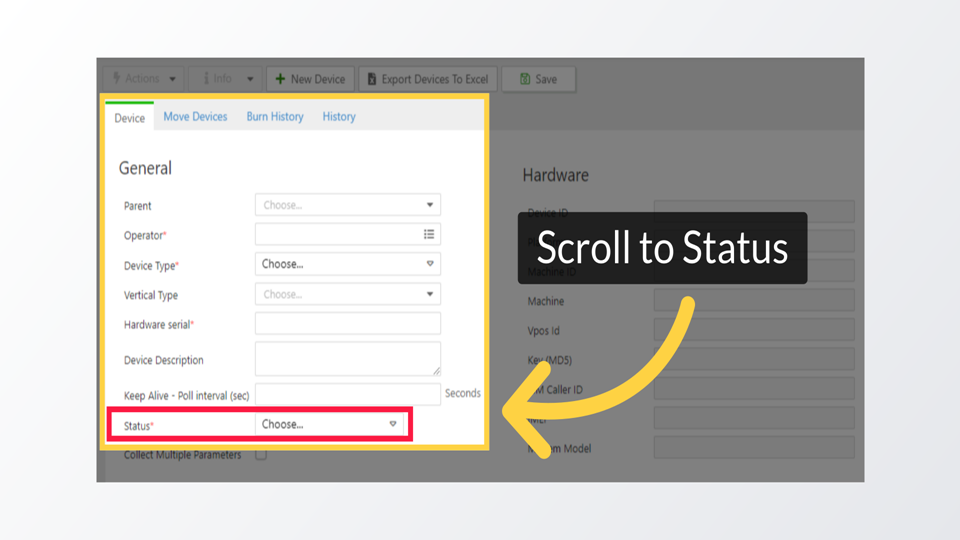The width and height of the screenshot is (960, 540).
Task: Click the floppy disk Save icon
Action: click(x=525, y=79)
